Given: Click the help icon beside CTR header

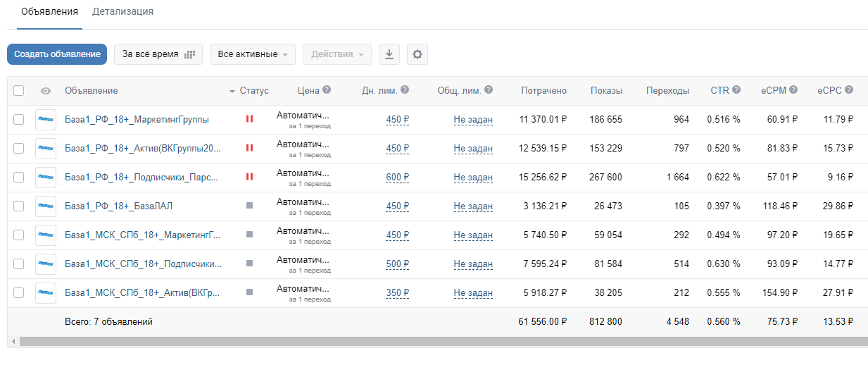Looking at the screenshot, I should pos(736,90).
